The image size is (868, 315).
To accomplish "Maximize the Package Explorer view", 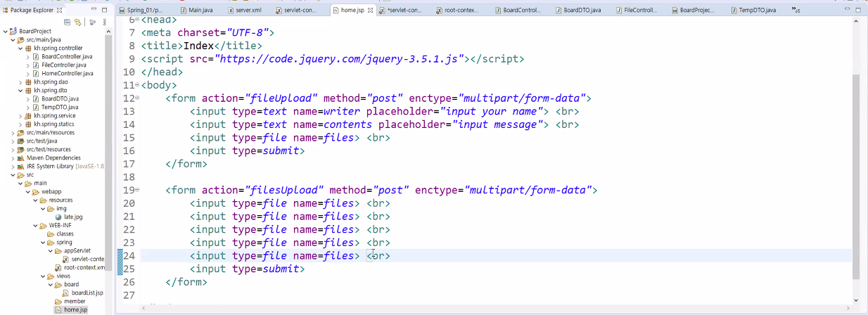I will [x=104, y=11].
